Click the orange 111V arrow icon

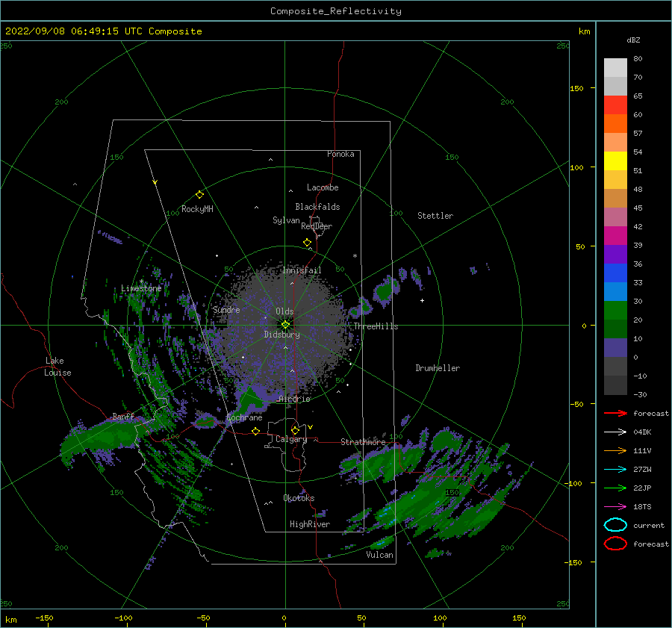[x=615, y=450]
